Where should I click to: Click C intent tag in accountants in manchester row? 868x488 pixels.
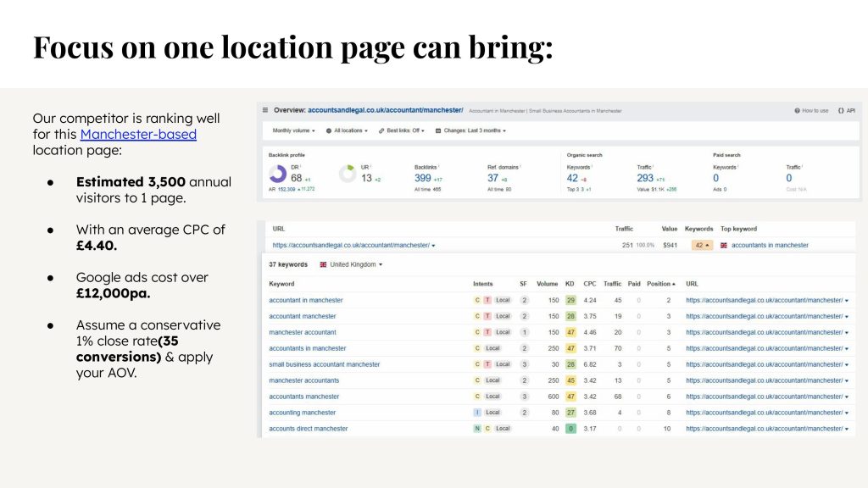[x=477, y=348]
